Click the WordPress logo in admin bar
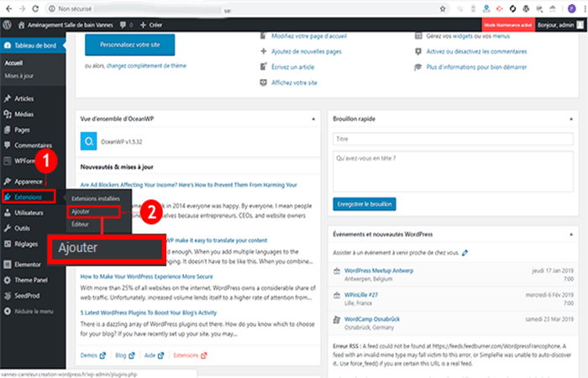The width and height of the screenshot is (588, 378). (7, 24)
